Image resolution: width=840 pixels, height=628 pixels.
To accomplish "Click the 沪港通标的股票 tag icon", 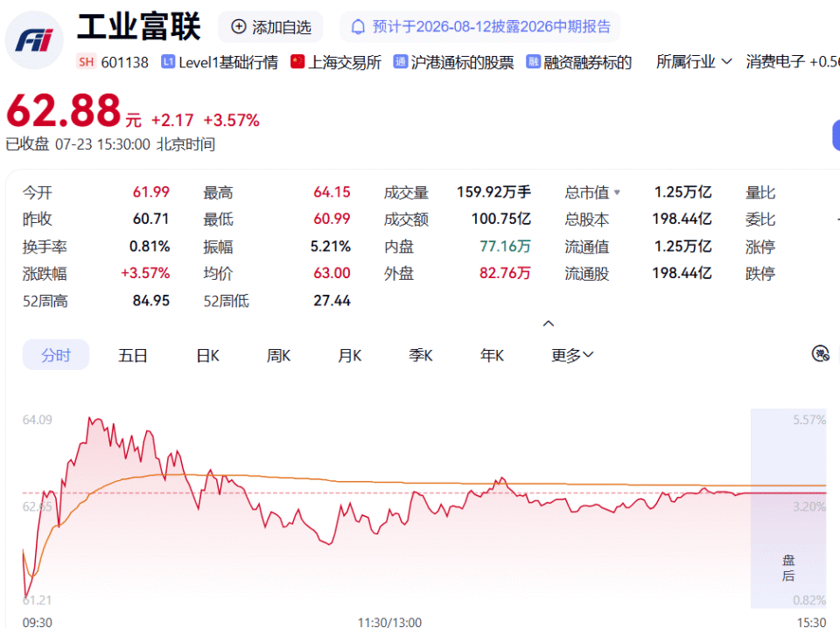I will coord(400,61).
